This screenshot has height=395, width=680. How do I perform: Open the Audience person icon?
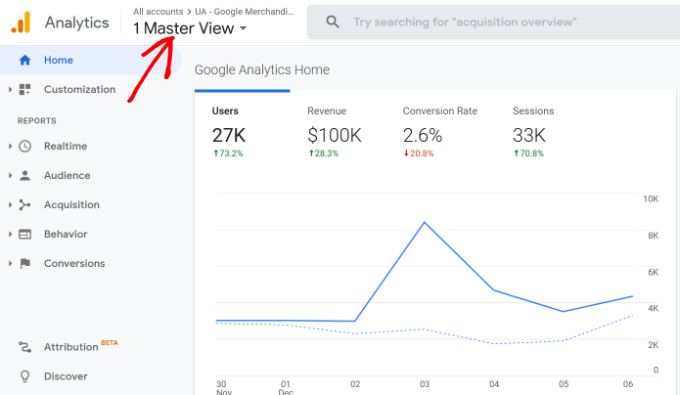pos(25,176)
